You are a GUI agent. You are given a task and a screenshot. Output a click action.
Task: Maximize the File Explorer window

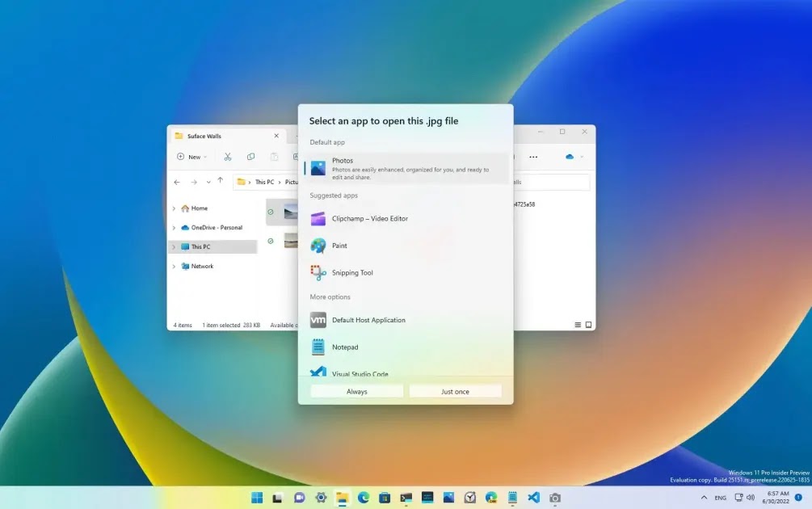click(x=562, y=132)
